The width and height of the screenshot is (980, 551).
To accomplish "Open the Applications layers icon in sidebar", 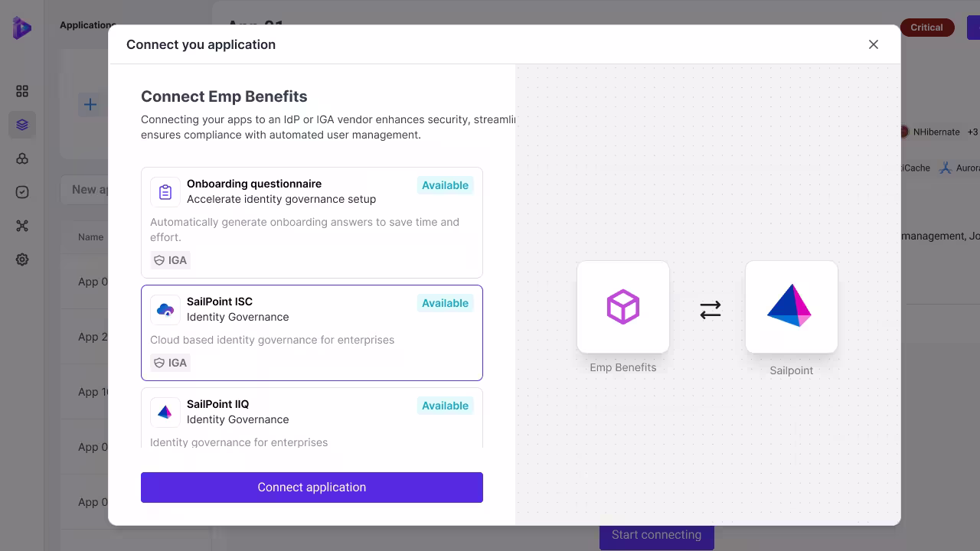I will [22, 125].
